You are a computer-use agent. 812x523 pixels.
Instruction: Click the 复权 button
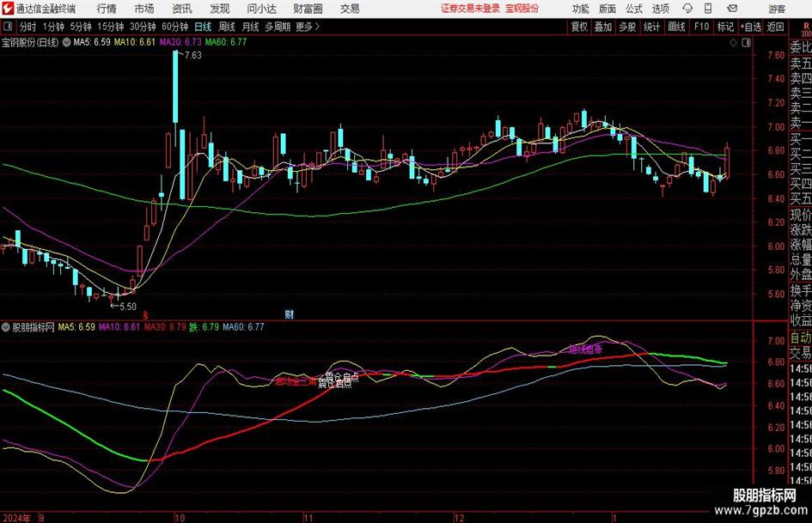(x=579, y=27)
